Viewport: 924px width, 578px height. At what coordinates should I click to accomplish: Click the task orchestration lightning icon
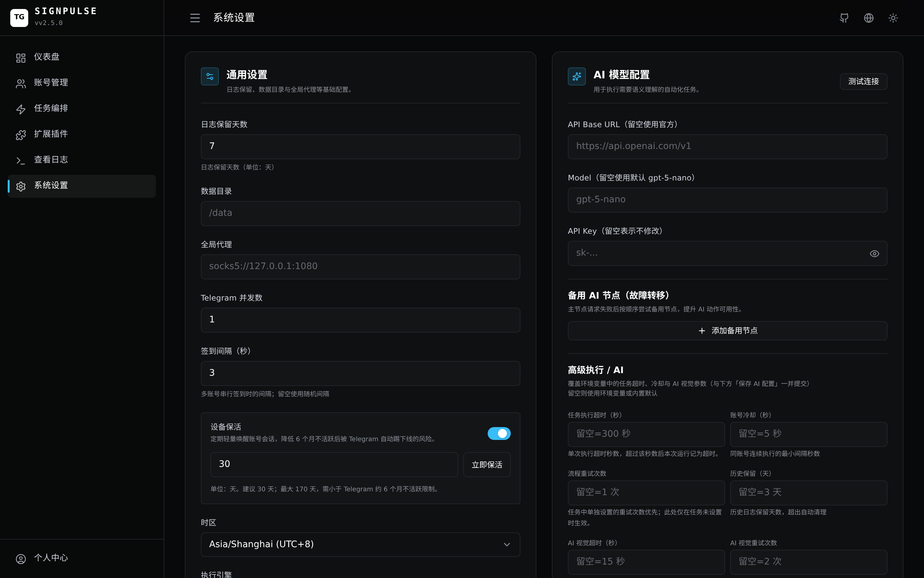tap(21, 109)
